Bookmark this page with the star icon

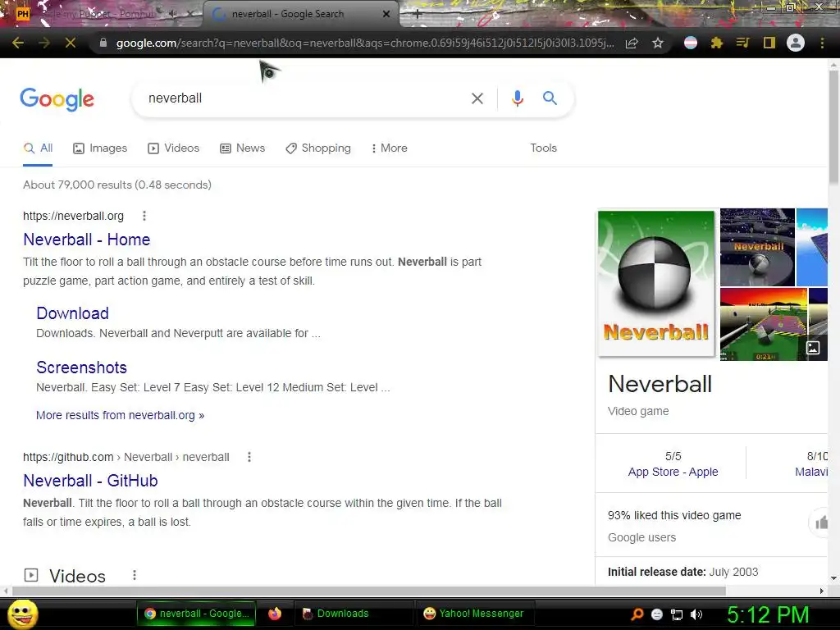658,43
